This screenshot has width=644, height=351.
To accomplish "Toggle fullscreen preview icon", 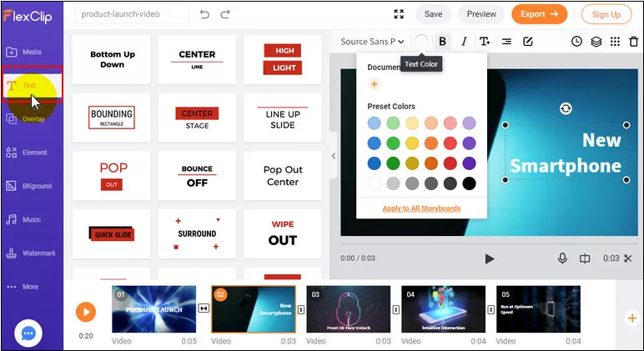I will [399, 14].
